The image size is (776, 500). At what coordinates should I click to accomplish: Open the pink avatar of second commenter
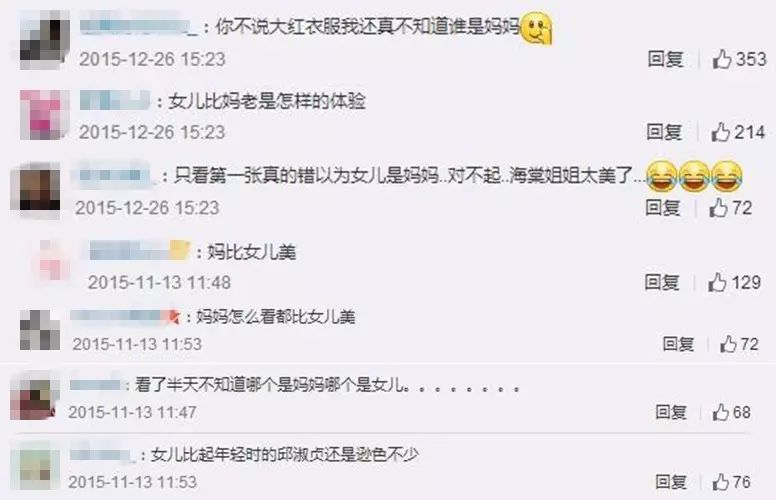tap(43, 115)
